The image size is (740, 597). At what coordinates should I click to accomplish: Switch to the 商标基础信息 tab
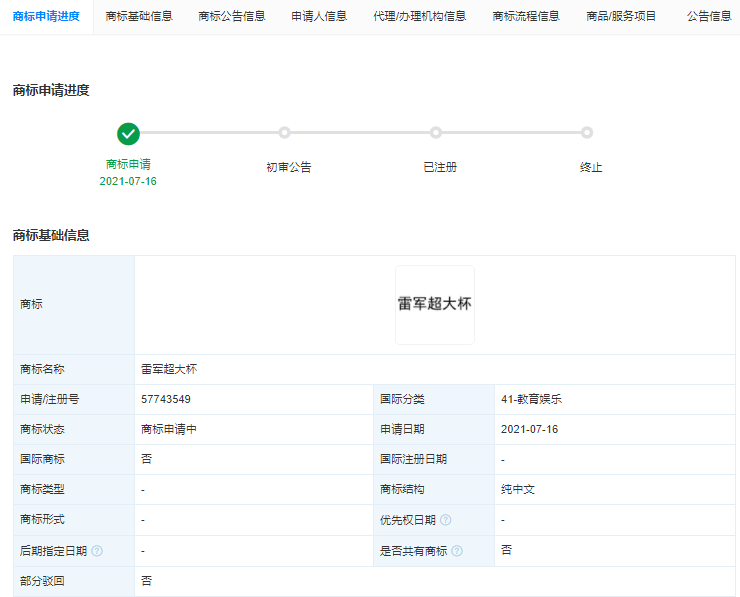click(139, 17)
